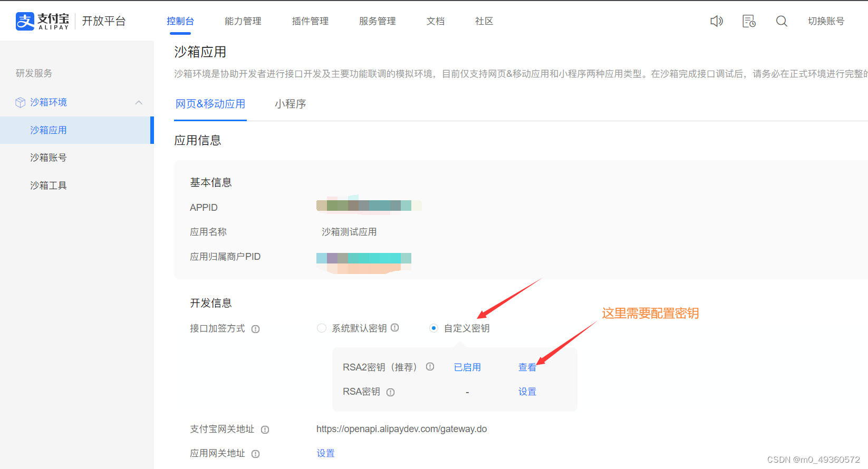Click the 基本信息 section heading
Image resolution: width=868 pixels, height=469 pixels.
pos(211,182)
